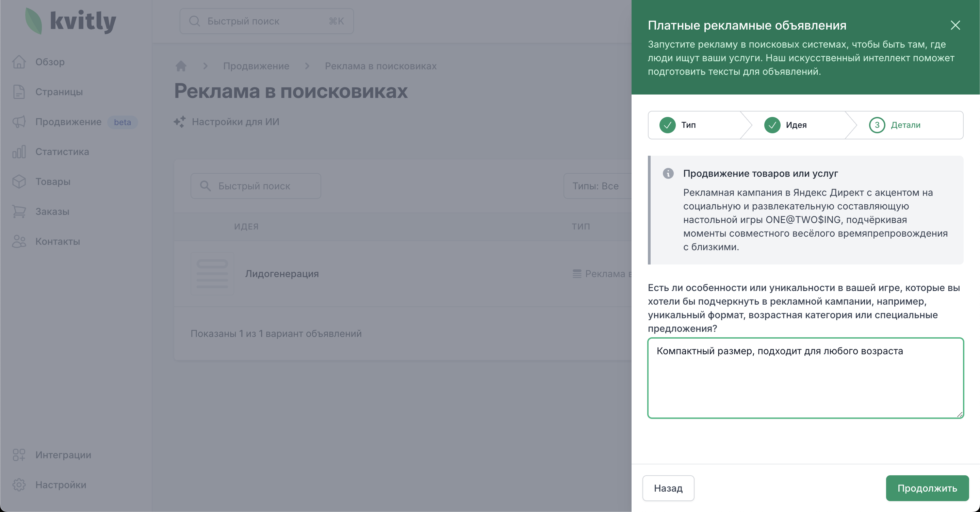The width and height of the screenshot is (980, 512).
Task: Go to the Идея step
Action: coord(796,125)
